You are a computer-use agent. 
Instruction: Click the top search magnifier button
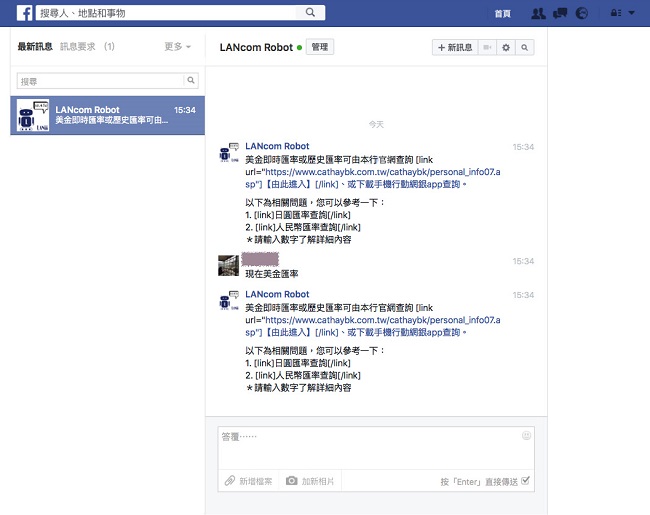pyautogui.click(x=310, y=12)
